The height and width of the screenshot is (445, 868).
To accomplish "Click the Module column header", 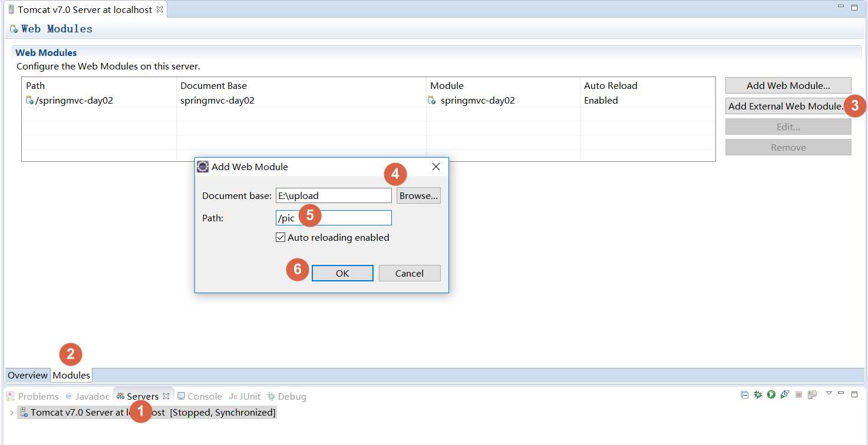I will (503, 85).
